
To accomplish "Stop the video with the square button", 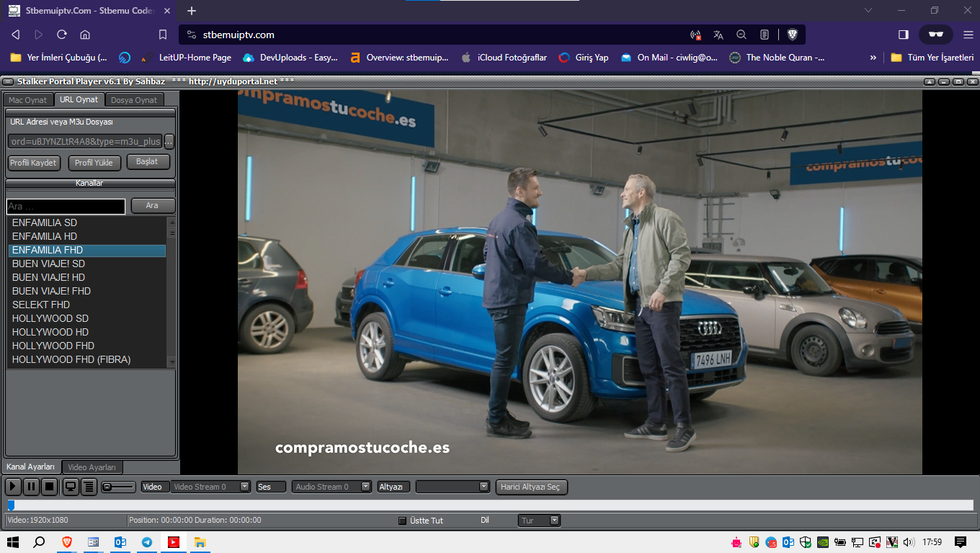I will [x=49, y=487].
